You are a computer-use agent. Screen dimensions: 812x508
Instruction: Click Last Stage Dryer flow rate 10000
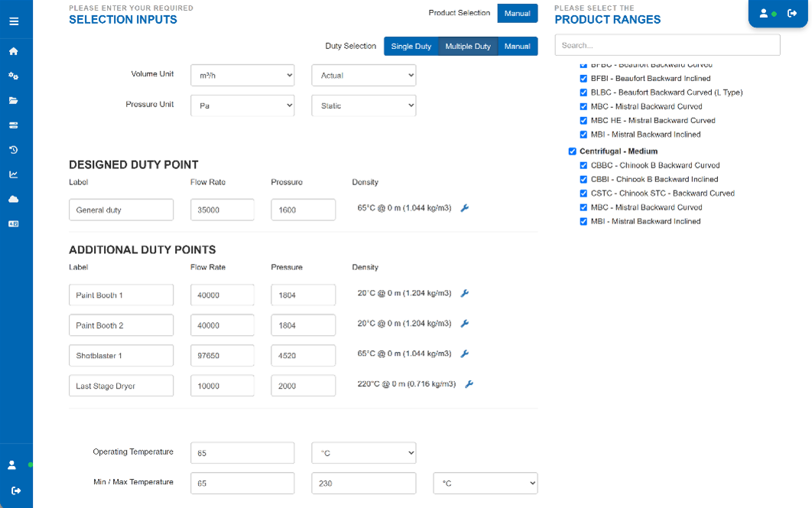222,386
